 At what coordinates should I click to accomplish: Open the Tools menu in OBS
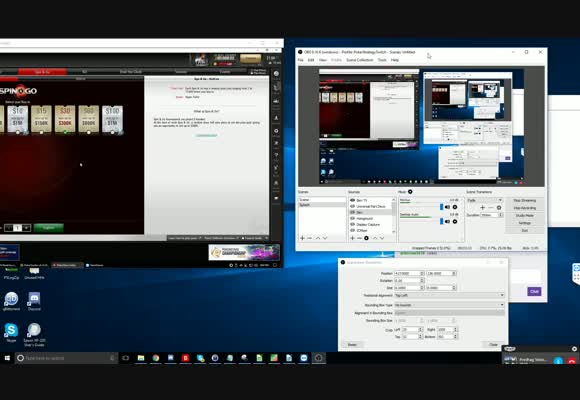click(x=382, y=60)
